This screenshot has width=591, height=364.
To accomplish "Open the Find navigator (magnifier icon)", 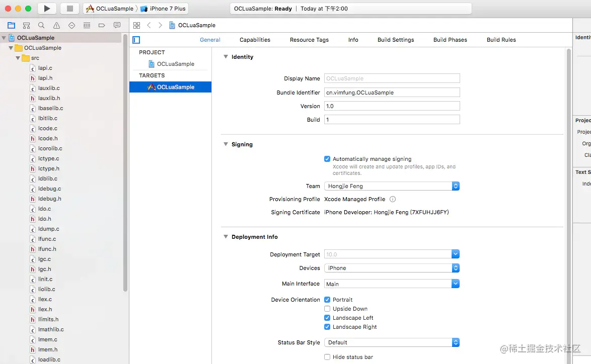I will [41, 25].
